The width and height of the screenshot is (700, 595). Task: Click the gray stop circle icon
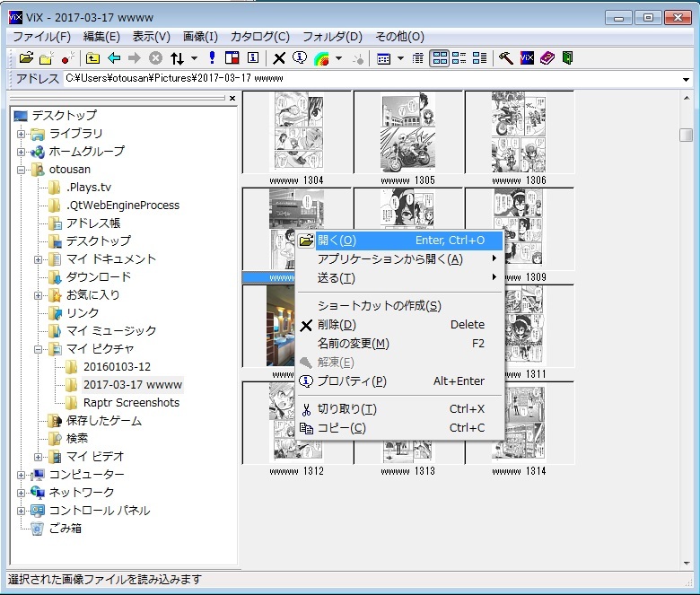[x=155, y=58]
